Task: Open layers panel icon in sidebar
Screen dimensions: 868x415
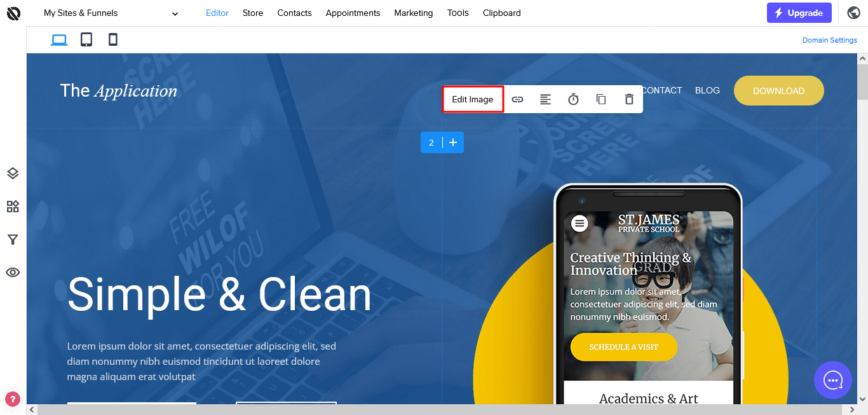Action: point(13,173)
